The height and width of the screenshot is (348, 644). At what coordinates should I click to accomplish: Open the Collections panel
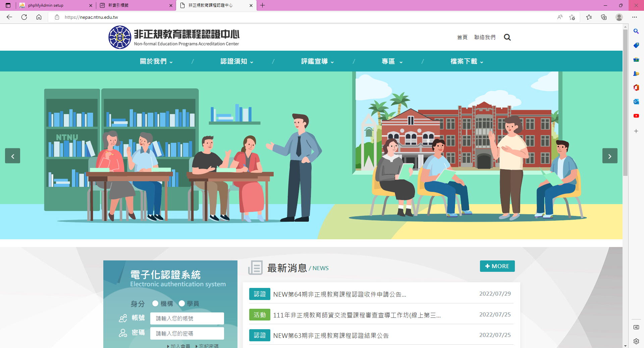tap(604, 17)
